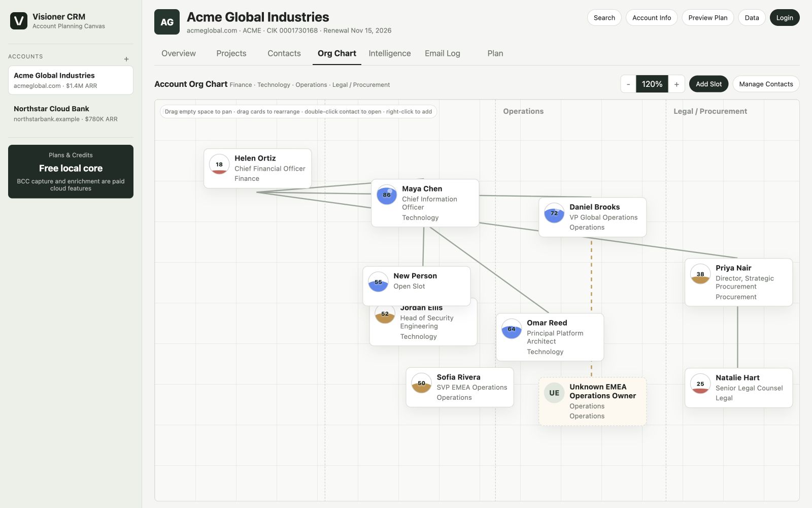Select Omar Reed contact name

[x=547, y=323]
